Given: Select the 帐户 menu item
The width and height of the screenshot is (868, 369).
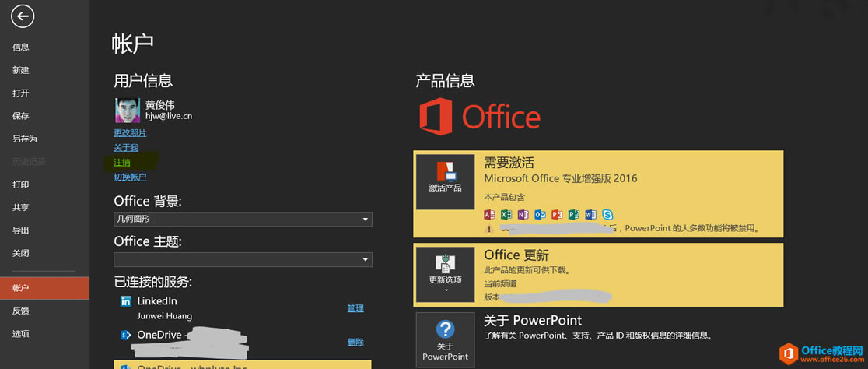Looking at the screenshot, I should pos(44,288).
